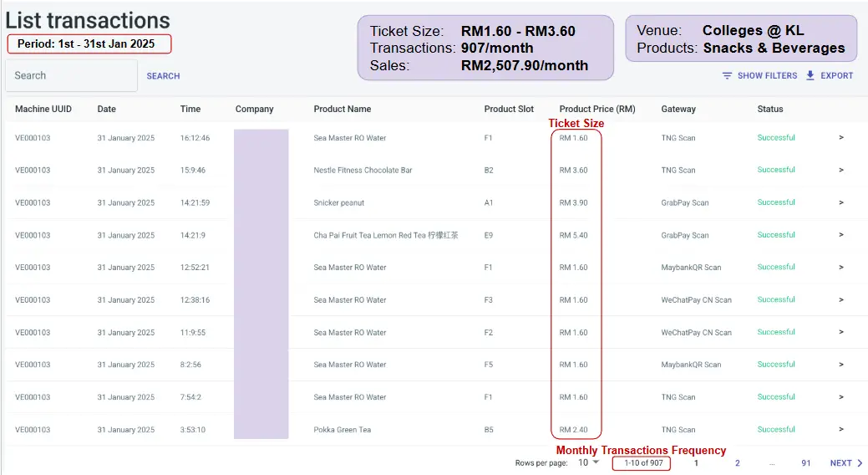Click the Status column header

(x=770, y=109)
